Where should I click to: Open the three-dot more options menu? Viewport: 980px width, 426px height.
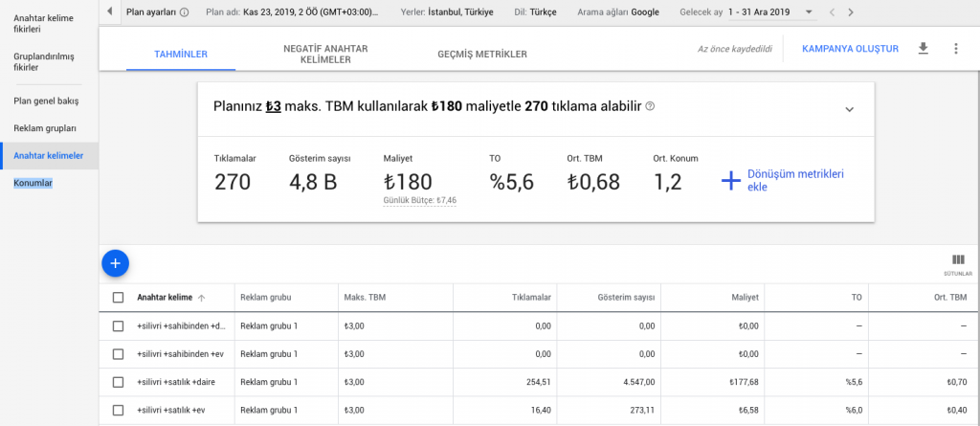point(955,48)
